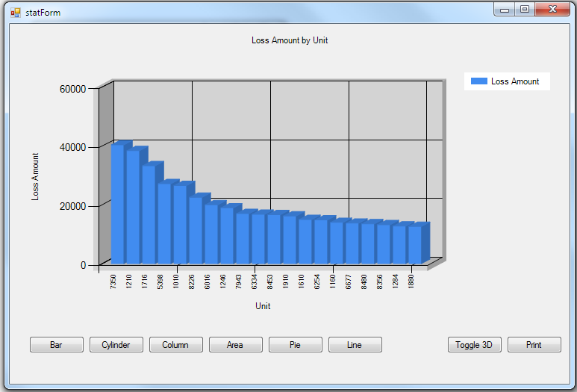The height and width of the screenshot is (392, 577).
Task: Click the x-axis label 1160
Action: pyautogui.click(x=333, y=281)
